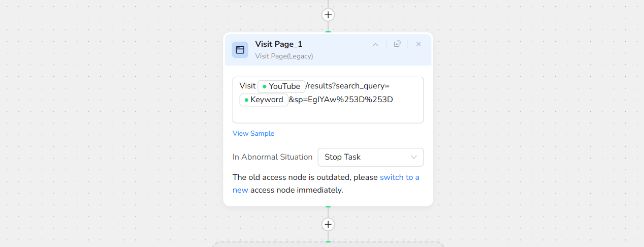
Task: Click the plus button above Visit Page_1
Action: click(x=328, y=15)
